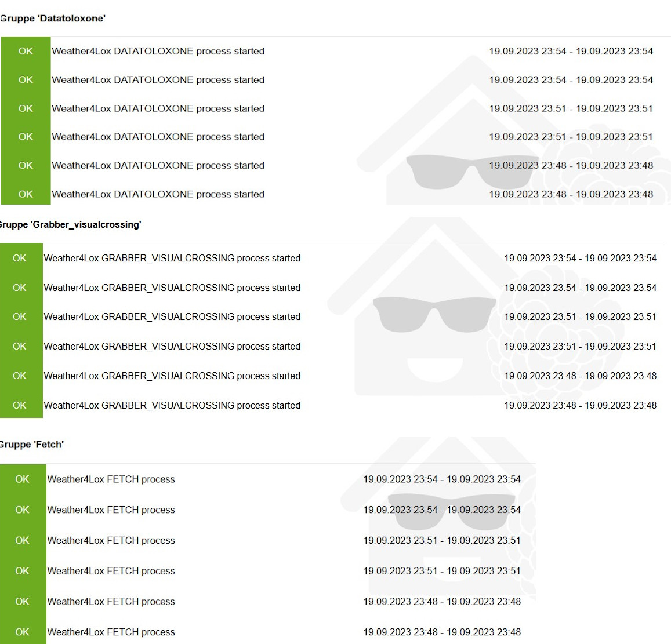
Task: Open the lower 23:51 Weather4Lox FETCH process message
Action: pyautogui.click(x=111, y=571)
